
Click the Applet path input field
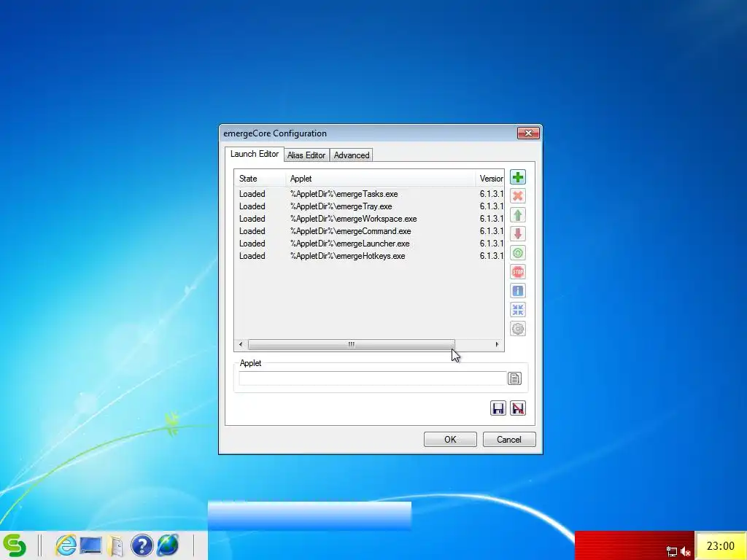[372, 378]
